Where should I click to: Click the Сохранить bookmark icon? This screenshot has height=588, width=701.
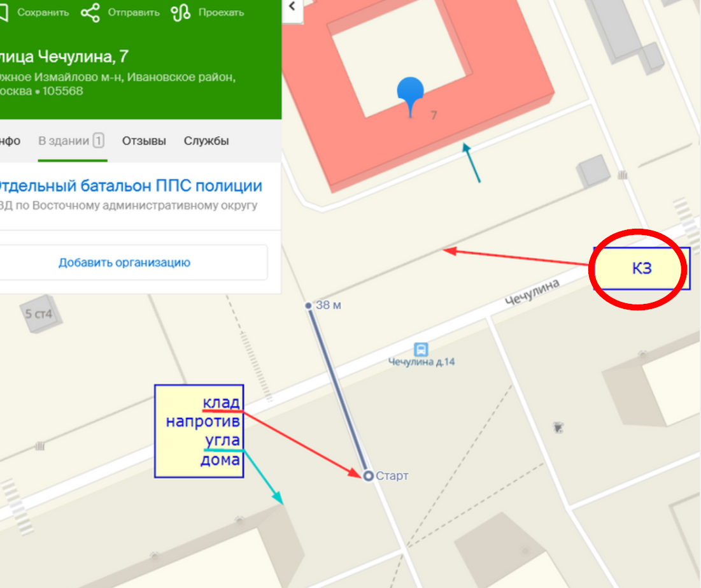pos(4,12)
